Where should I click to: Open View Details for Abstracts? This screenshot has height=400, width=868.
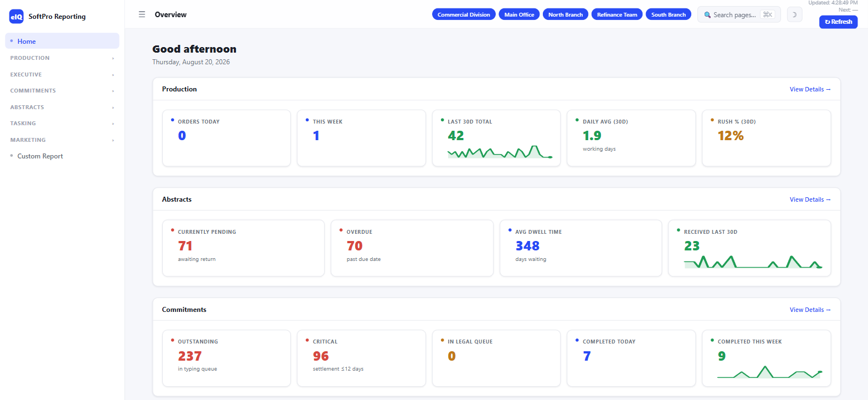810,199
